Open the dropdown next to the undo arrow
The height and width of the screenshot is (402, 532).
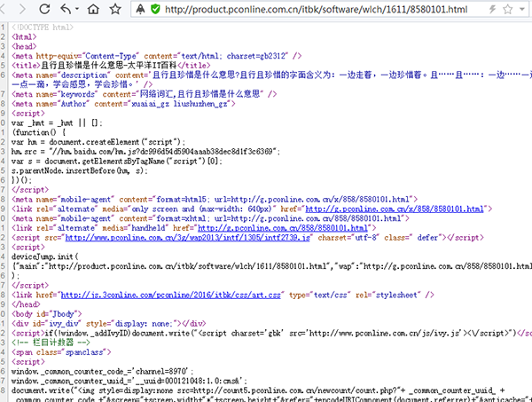tap(77, 9)
